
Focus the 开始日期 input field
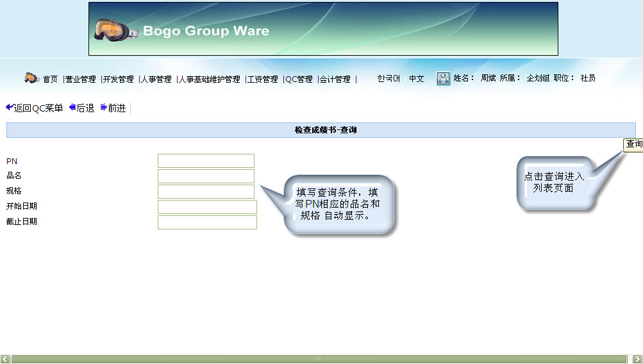tap(207, 207)
